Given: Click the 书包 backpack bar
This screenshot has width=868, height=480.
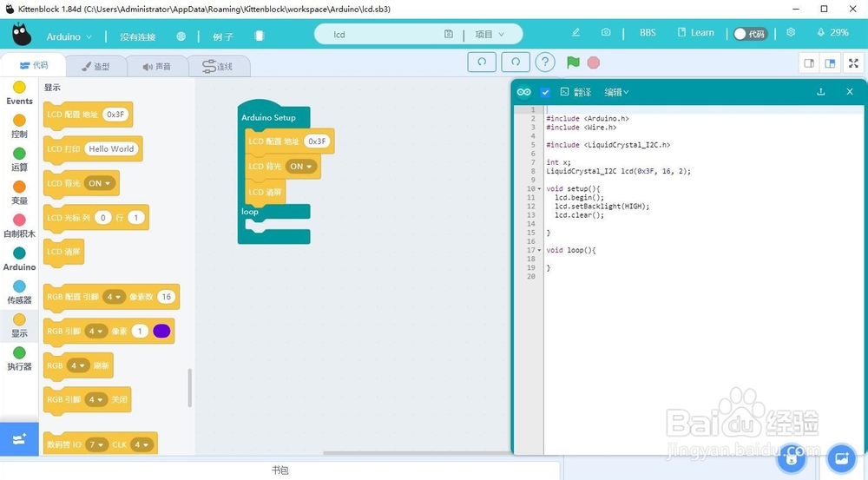Looking at the screenshot, I should click(x=280, y=470).
